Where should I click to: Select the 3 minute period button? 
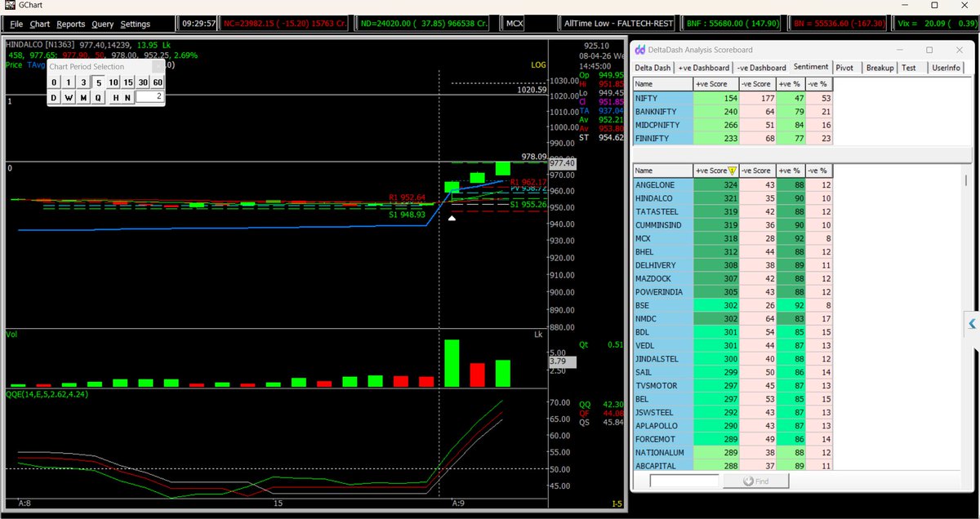83,82
